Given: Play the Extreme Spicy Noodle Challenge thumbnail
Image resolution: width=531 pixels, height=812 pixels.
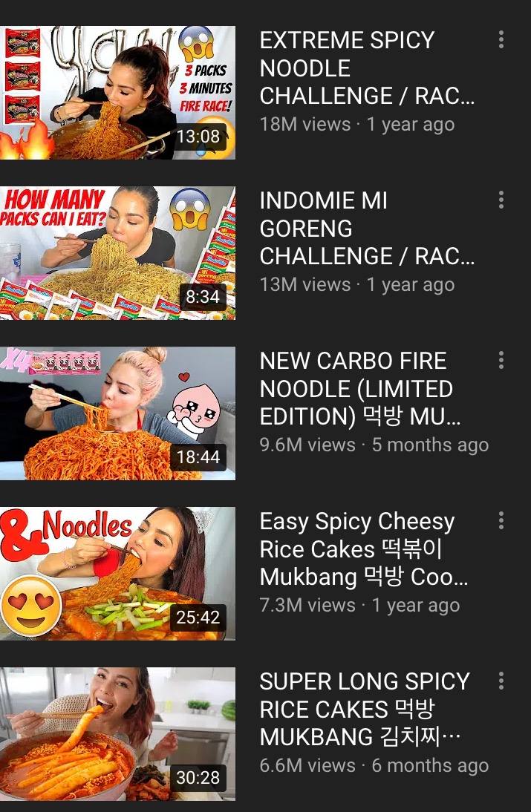Looking at the screenshot, I should coord(117,93).
